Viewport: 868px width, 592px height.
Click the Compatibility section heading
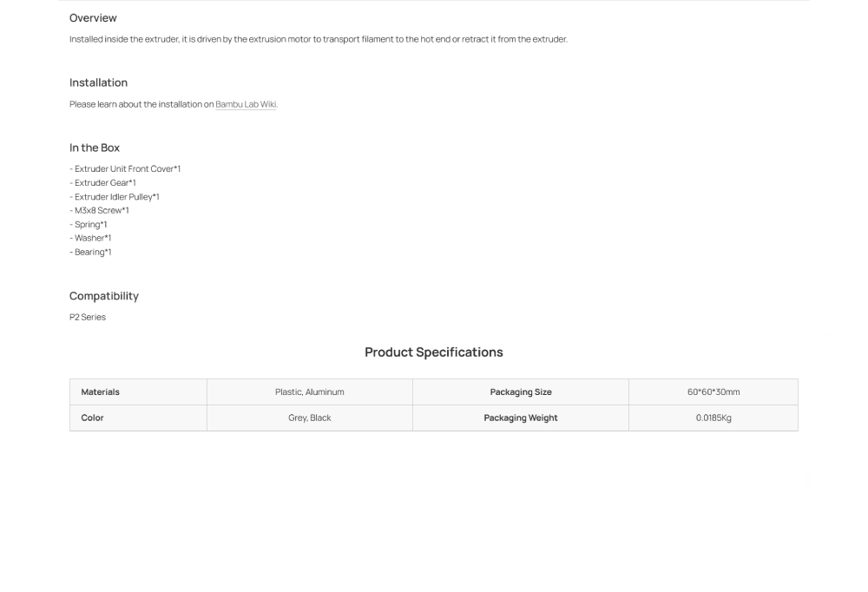[x=104, y=296]
